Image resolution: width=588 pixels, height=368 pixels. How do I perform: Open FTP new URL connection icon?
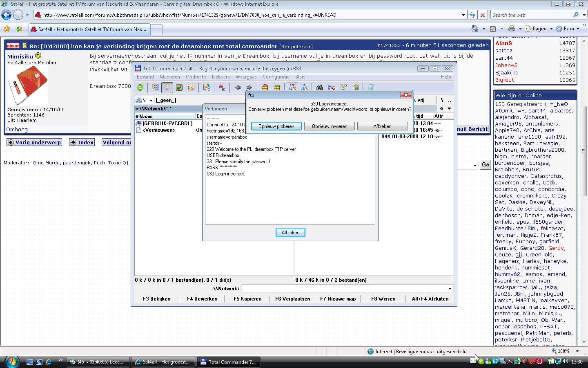(x=304, y=87)
